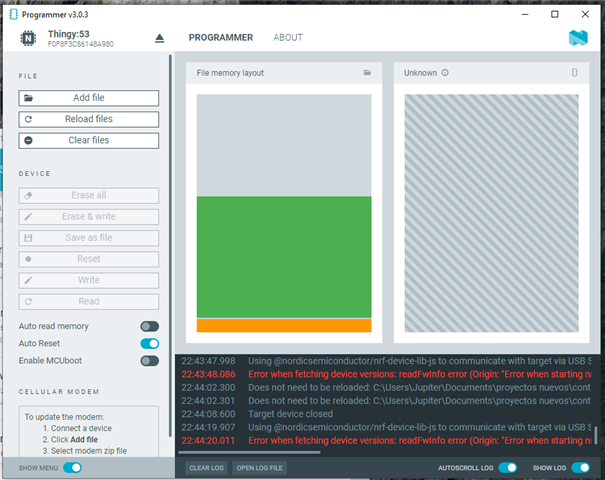Select the gray empty region in file memory layout

pyautogui.click(x=284, y=145)
